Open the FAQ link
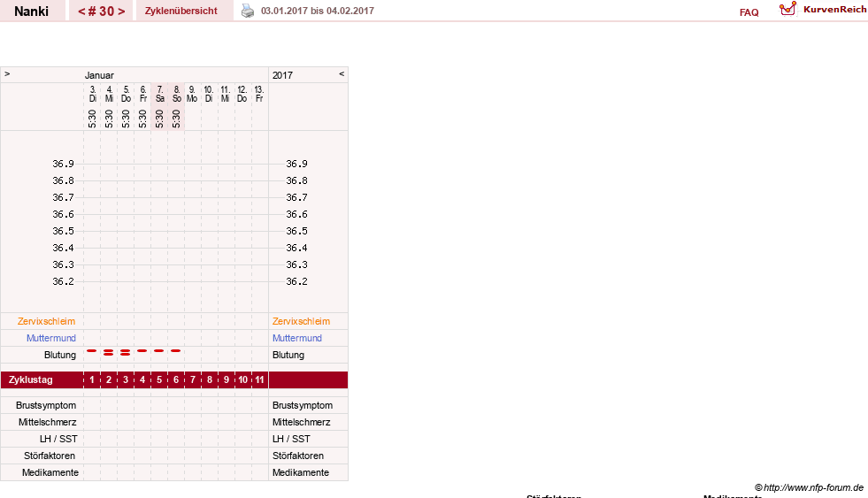 pos(749,12)
